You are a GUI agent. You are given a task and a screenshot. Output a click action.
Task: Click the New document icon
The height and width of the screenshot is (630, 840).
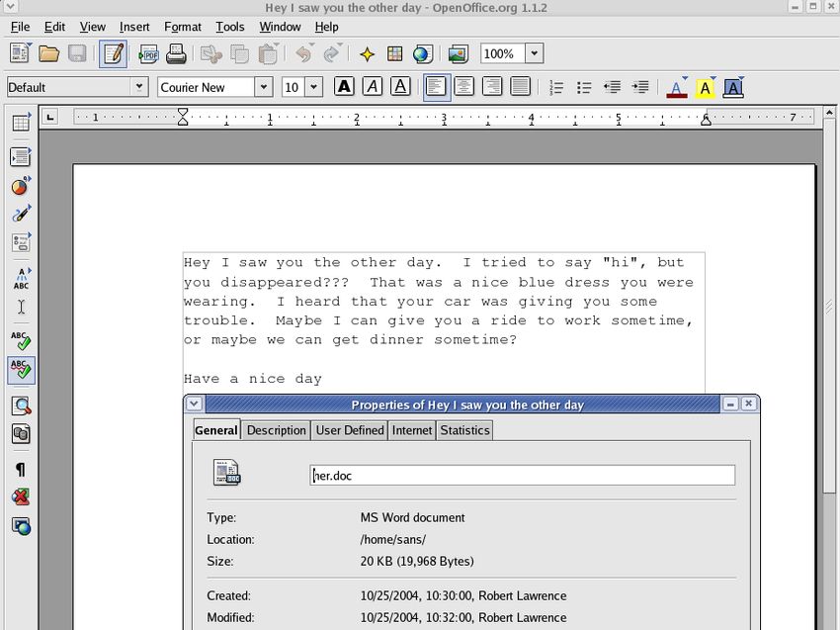[x=21, y=53]
